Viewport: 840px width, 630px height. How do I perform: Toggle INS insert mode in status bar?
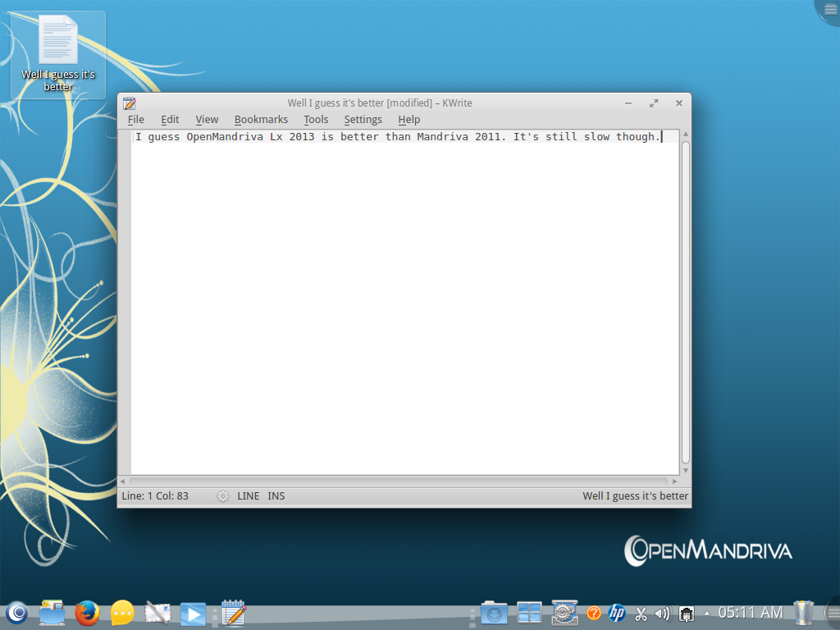point(276,496)
